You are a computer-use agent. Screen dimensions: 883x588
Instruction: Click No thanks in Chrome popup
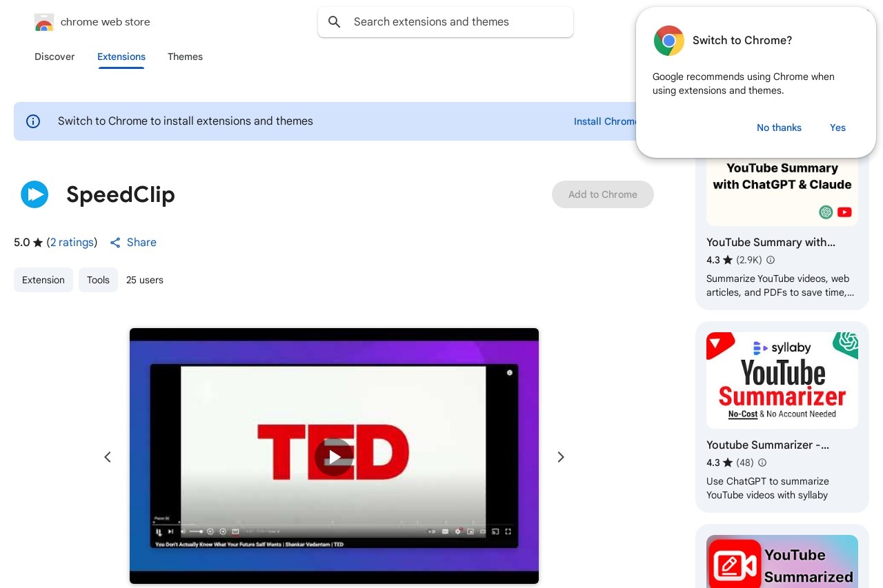pyautogui.click(x=779, y=128)
